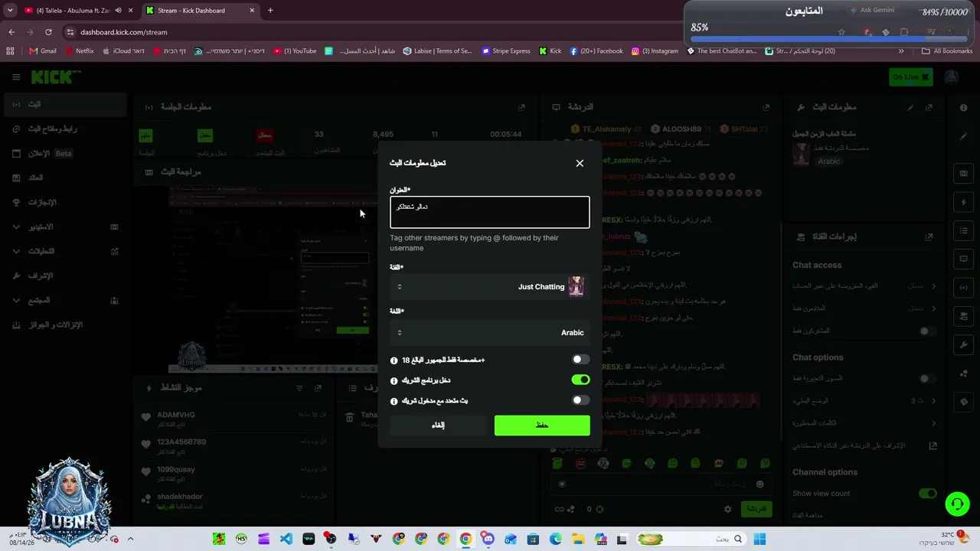Viewport: 980px width, 551px height.
Task: Open the hamburger menu beside the Kick logo
Action: [x=15, y=77]
